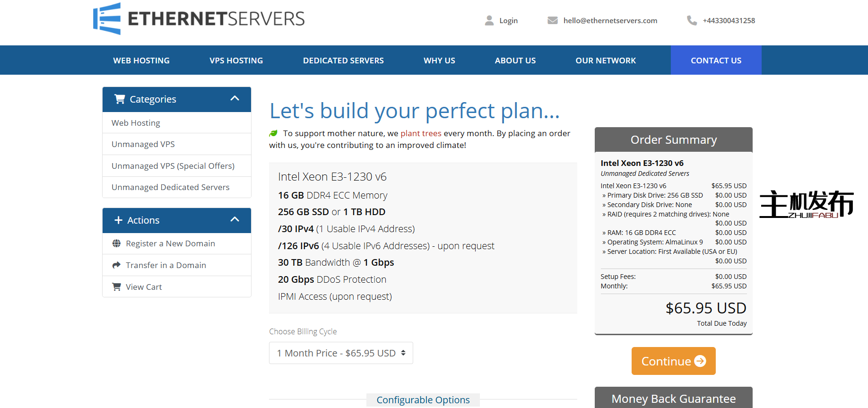Click the EthernetServers logo icon
The image size is (868, 408).
tap(107, 19)
